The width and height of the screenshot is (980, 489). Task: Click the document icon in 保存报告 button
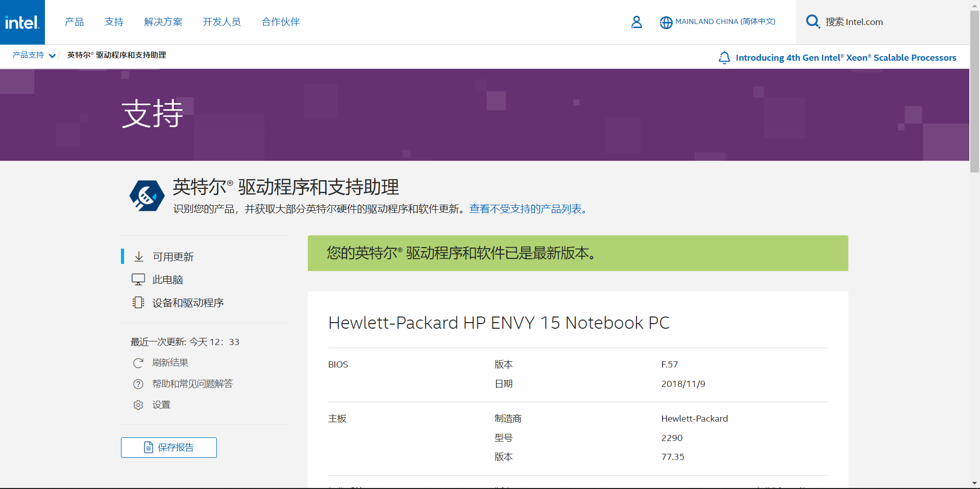click(x=149, y=448)
